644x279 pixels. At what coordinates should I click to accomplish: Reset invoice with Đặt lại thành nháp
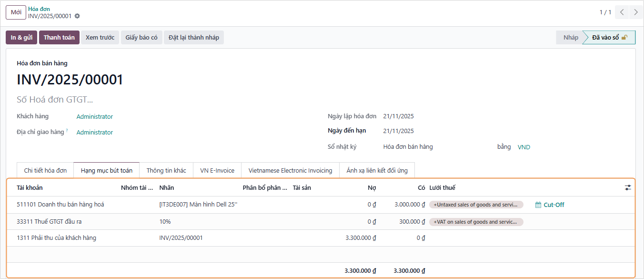193,38
